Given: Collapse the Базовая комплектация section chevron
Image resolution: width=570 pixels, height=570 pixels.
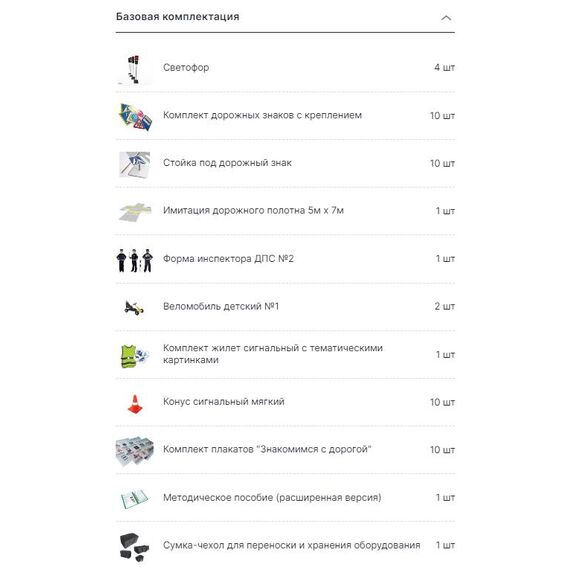Looking at the screenshot, I should coord(446,18).
